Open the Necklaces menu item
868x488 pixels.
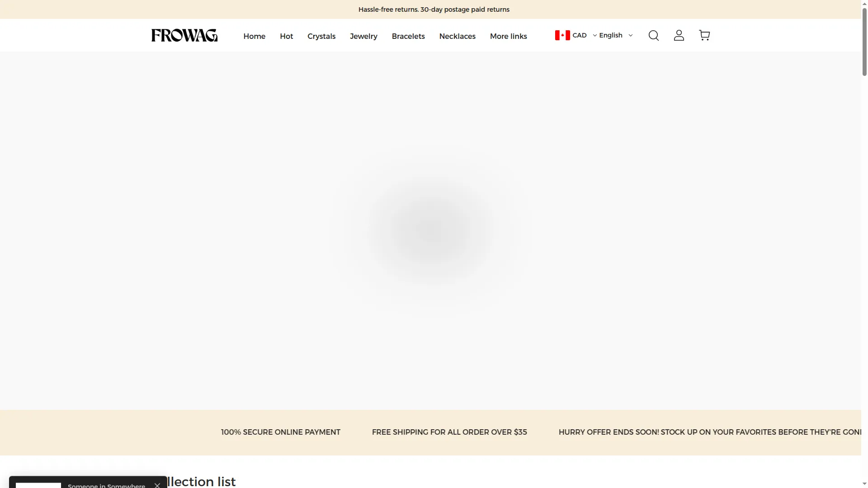[x=457, y=36]
